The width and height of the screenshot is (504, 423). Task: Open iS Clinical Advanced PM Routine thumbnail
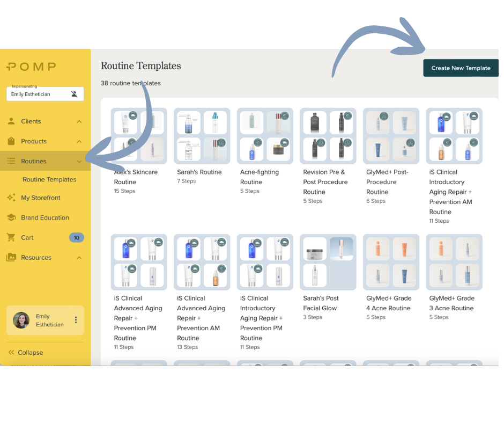(139, 262)
